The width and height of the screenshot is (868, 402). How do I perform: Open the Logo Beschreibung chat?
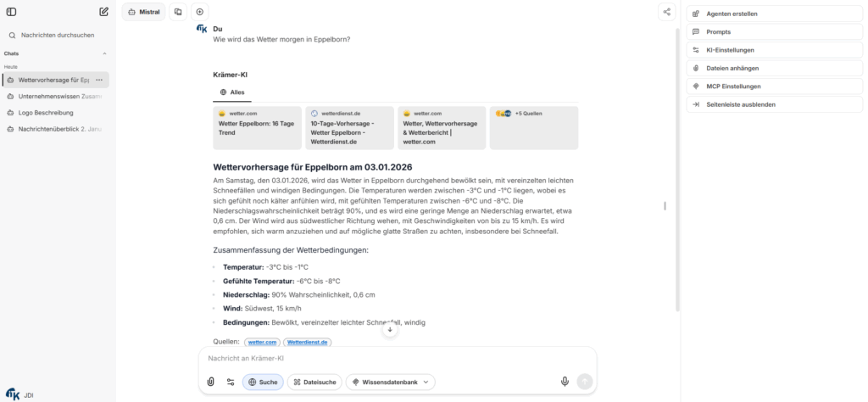point(47,113)
